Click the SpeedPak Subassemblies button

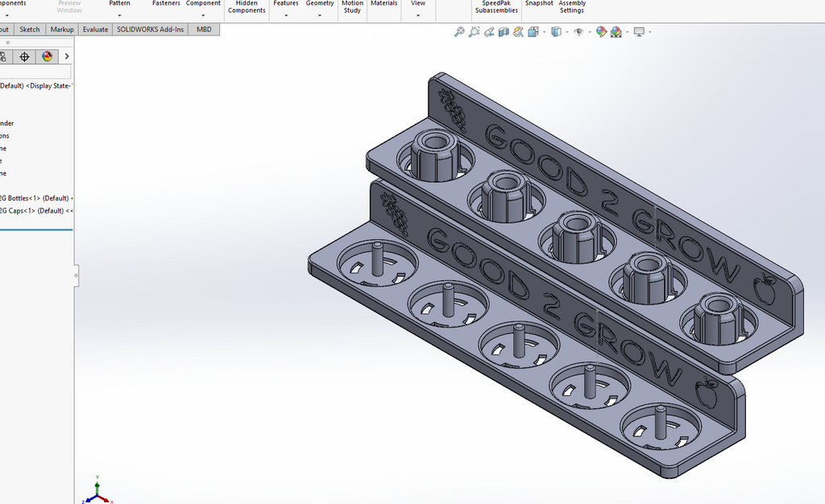click(x=496, y=8)
